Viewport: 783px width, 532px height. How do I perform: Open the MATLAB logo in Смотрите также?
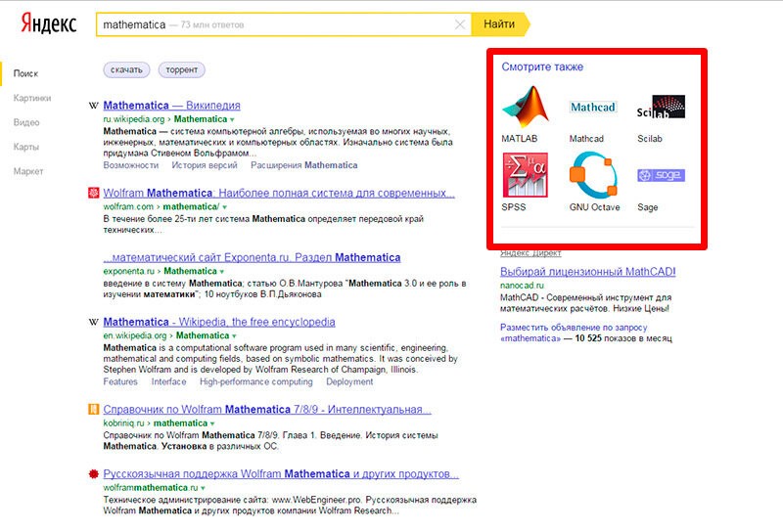pyautogui.click(x=526, y=107)
